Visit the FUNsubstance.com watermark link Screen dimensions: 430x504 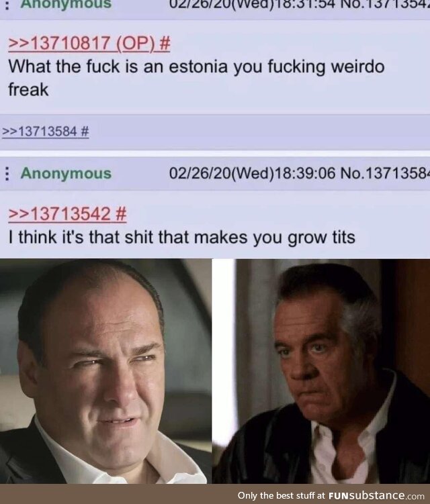point(376,495)
